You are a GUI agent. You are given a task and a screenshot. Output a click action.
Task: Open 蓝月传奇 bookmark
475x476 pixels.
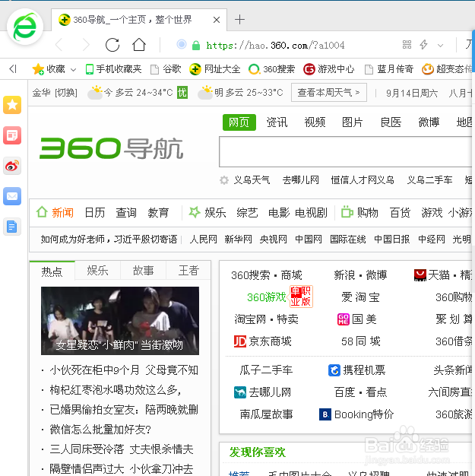click(389, 69)
